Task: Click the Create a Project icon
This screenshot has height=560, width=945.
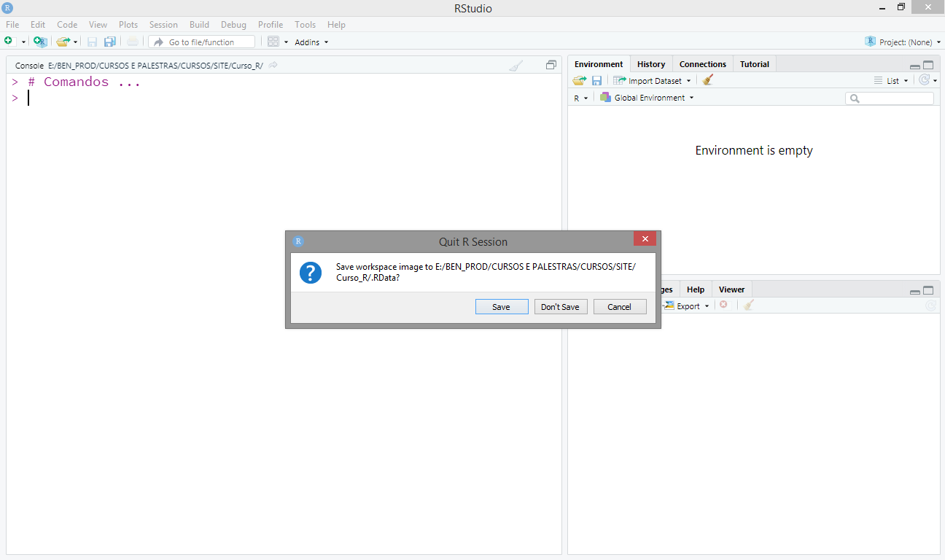Action: click(x=40, y=42)
